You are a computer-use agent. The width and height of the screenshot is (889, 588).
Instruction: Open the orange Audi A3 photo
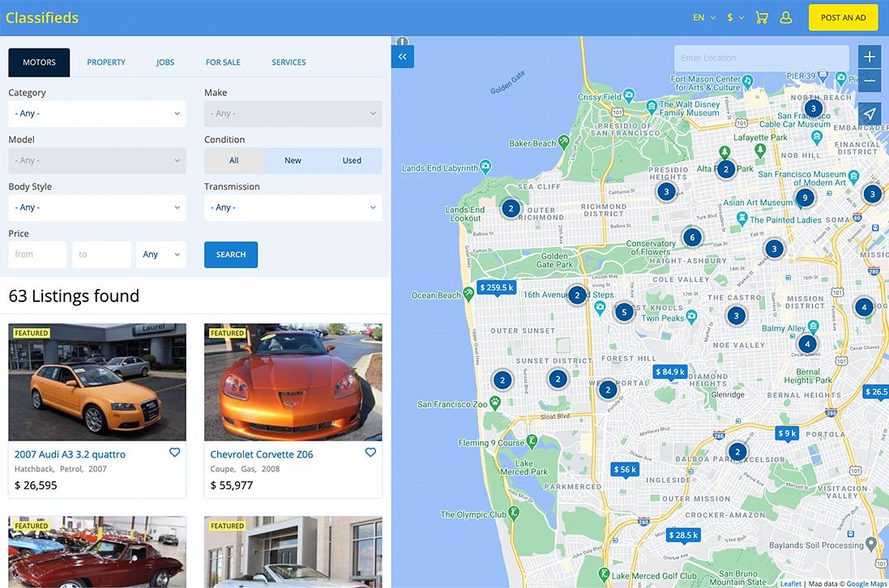pyautogui.click(x=97, y=381)
